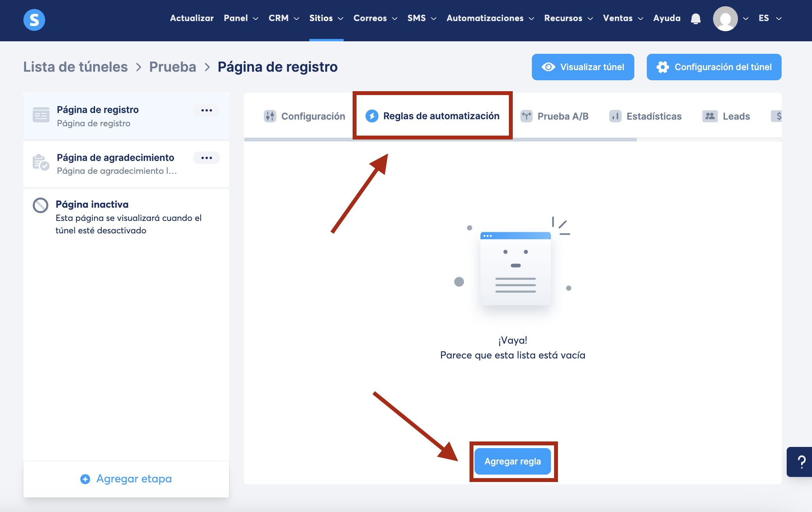Click the Página inactiva disabled icon
The image size is (812, 512).
pyautogui.click(x=41, y=205)
